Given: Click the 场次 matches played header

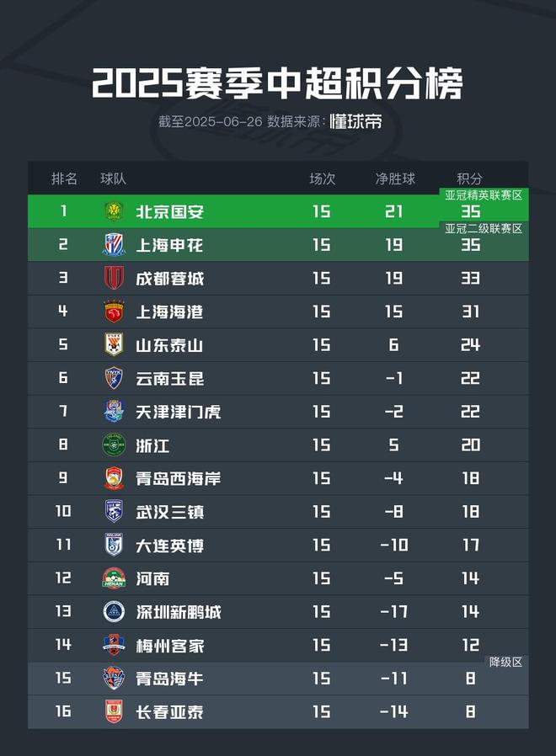Looking at the screenshot, I should coord(322,178).
